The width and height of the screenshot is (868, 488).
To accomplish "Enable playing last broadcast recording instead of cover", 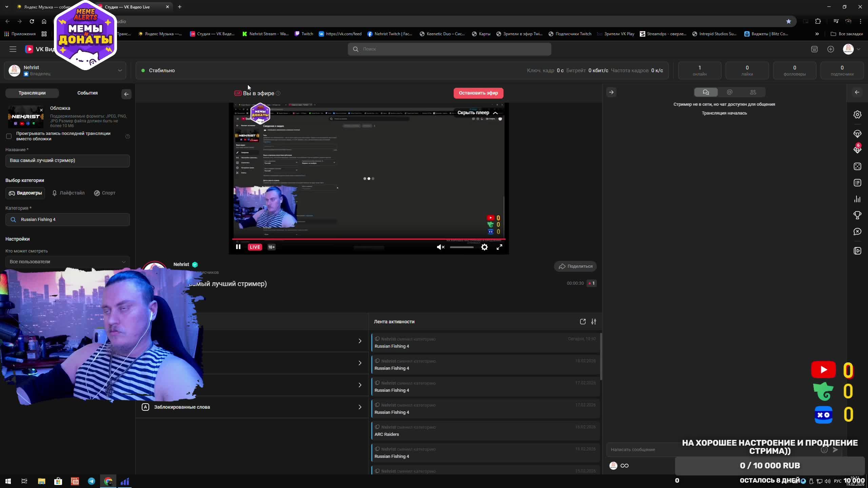I will (x=9, y=136).
